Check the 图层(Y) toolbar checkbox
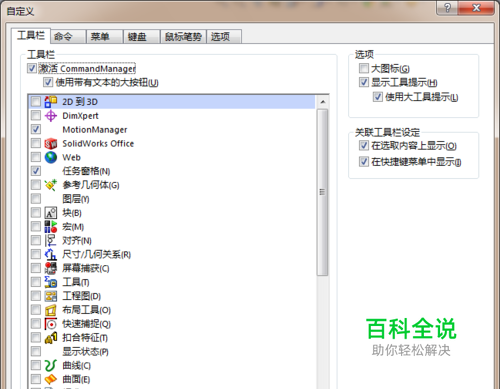The width and height of the screenshot is (500, 389). point(36,199)
